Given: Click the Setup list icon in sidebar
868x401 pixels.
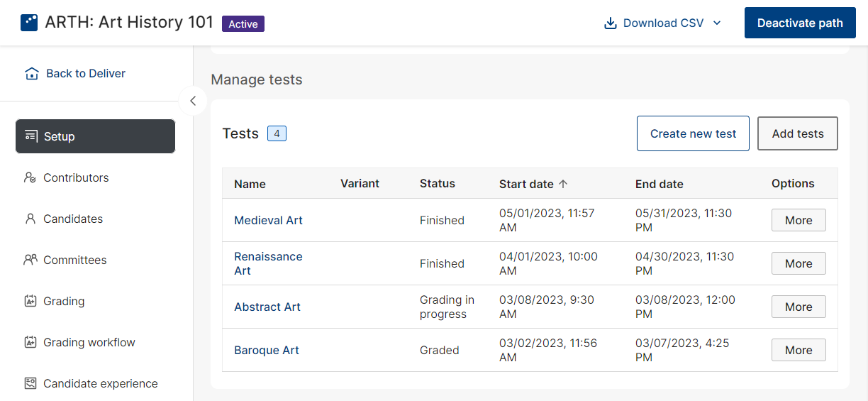Looking at the screenshot, I should (30, 136).
